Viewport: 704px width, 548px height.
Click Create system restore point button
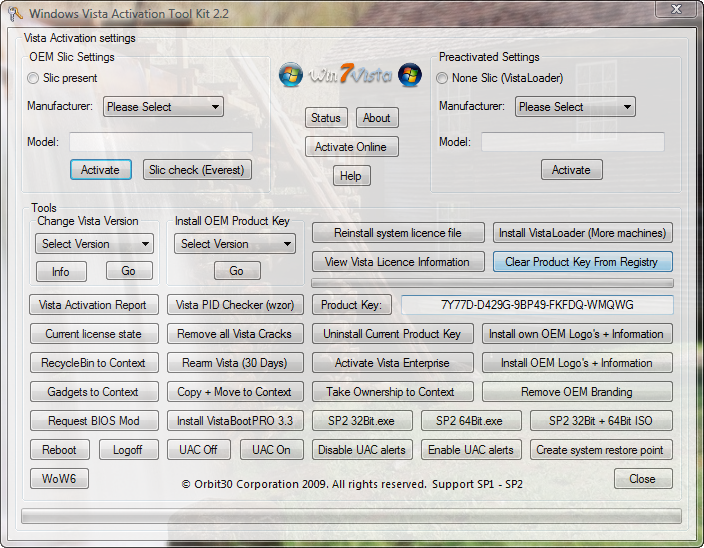click(601, 450)
